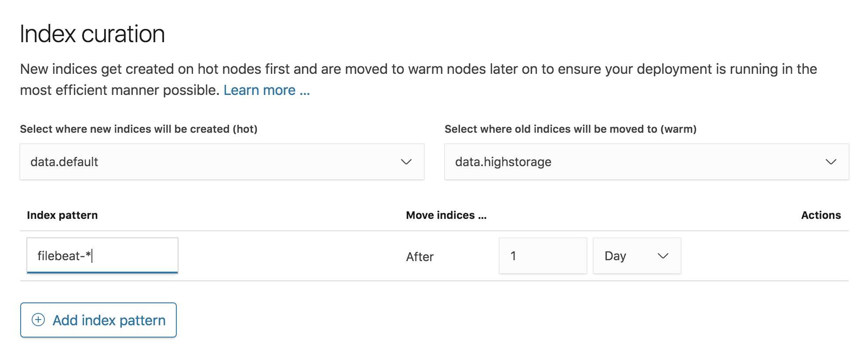Open the hot nodes data.default dropdown
The width and height of the screenshot is (868, 349).
(222, 162)
